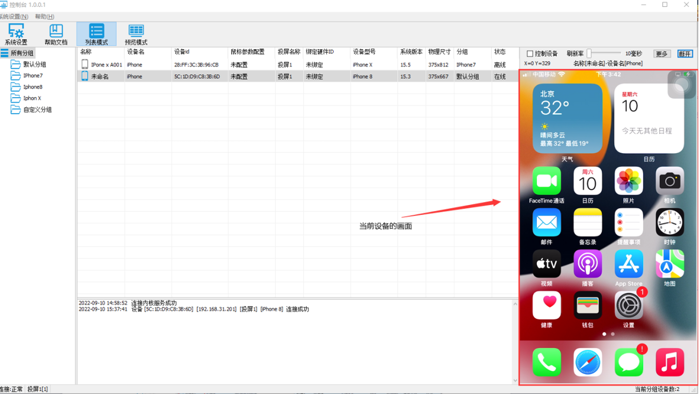Open Messages in the phone dock

(x=629, y=362)
